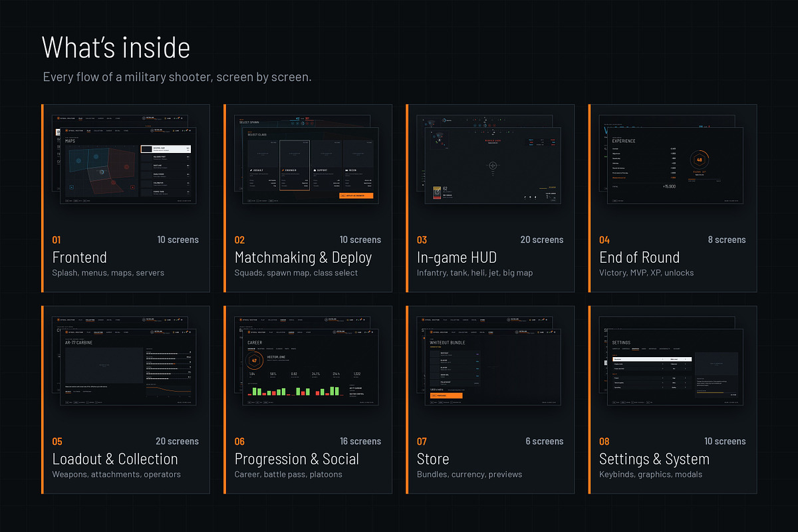
Task: Click 'Victory, MVP, XP, unlocks' description
Action: [x=648, y=273]
